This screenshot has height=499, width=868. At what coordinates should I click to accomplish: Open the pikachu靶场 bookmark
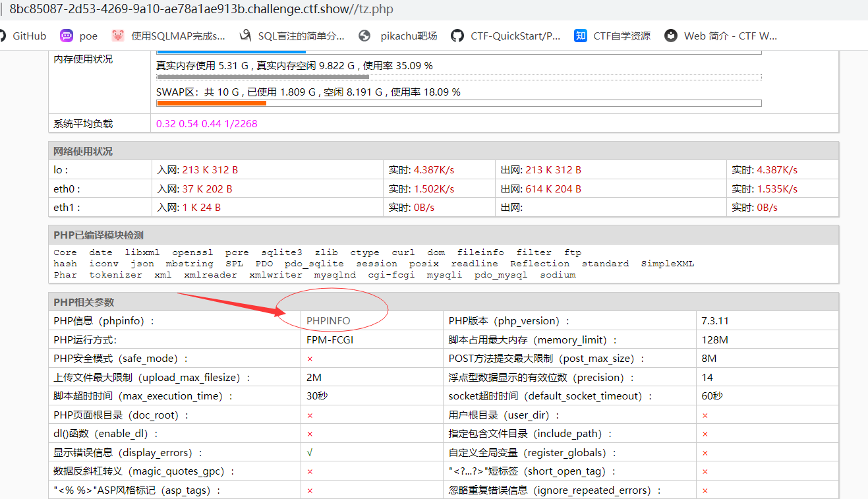[x=398, y=36]
